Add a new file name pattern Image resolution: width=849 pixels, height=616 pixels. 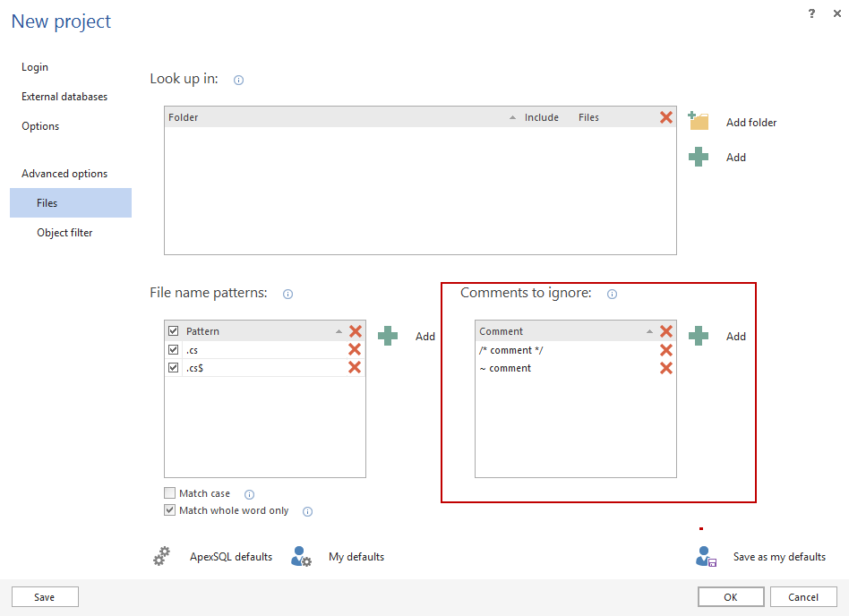point(388,337)
